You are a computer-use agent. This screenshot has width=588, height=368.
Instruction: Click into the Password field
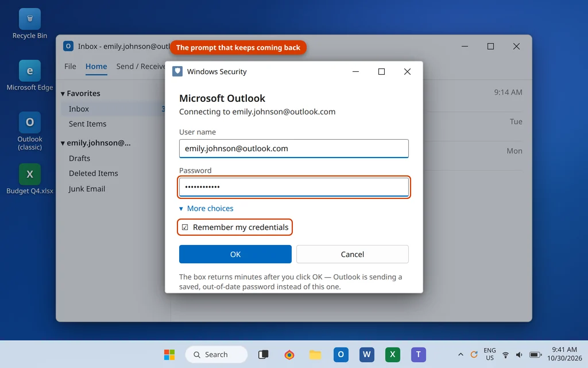(x=293, y=187)
